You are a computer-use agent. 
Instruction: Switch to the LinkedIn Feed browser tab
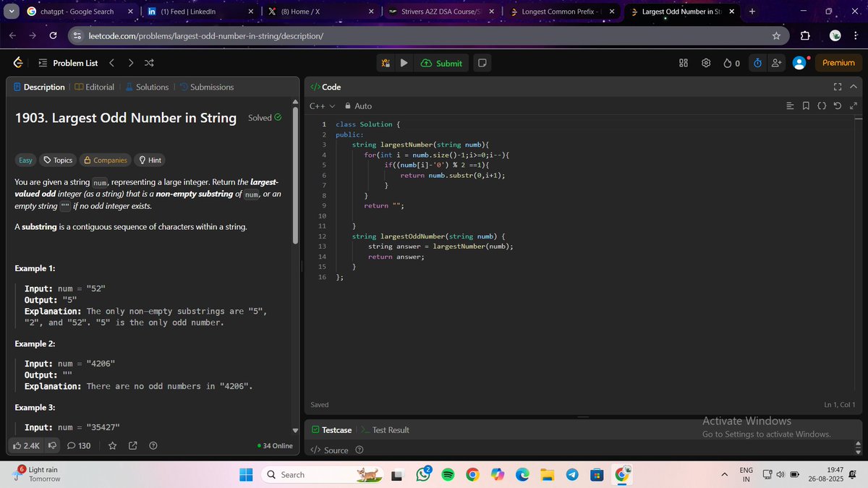tap(199, 12)
